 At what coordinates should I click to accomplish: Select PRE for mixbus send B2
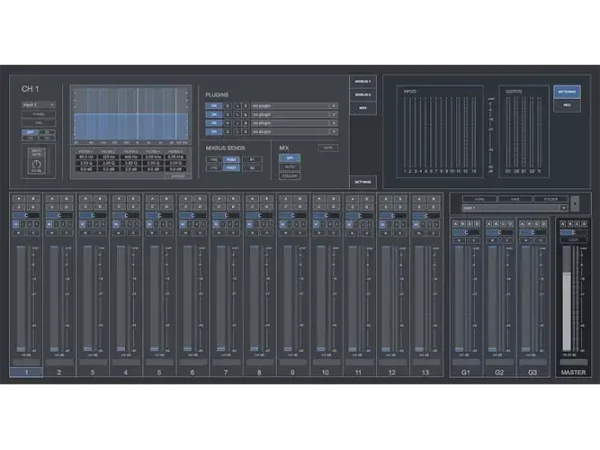point(214,168)
